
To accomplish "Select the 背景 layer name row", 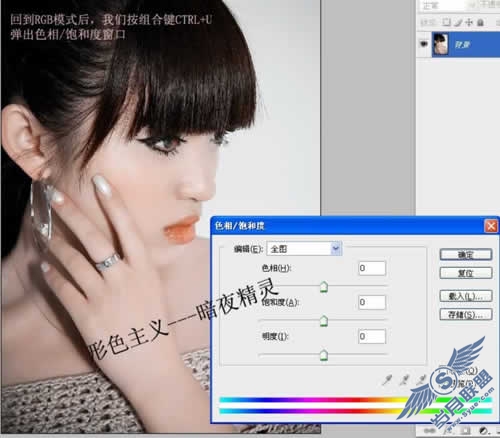I will [x=466, y=44].
